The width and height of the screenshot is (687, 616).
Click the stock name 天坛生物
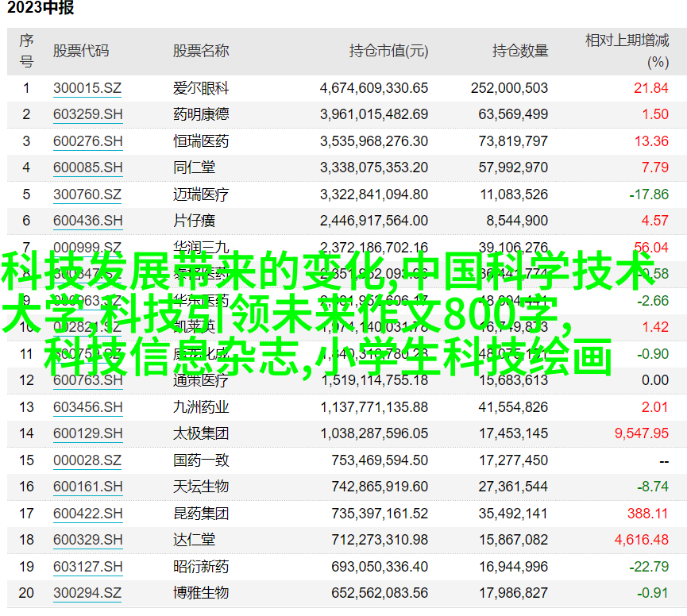201,487
